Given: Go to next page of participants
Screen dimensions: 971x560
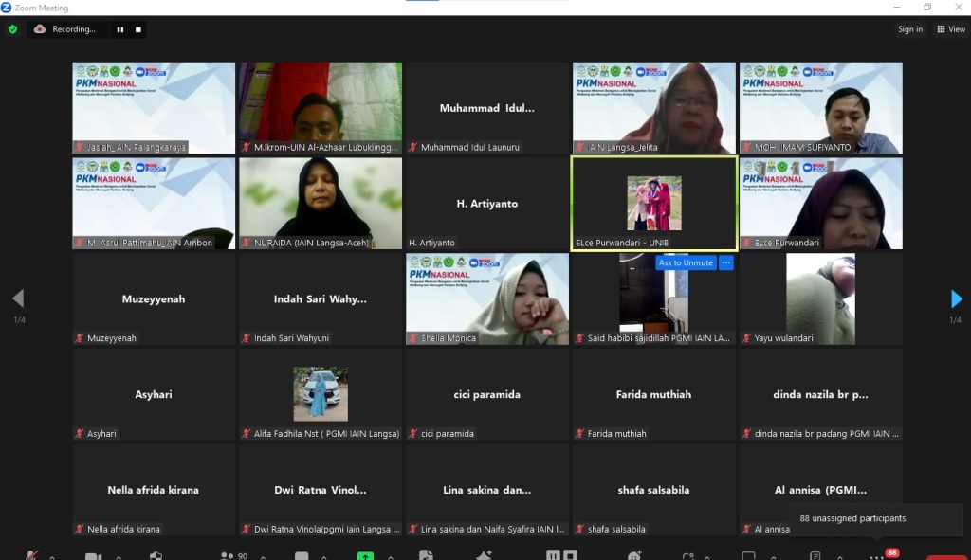Looking at the screenshot, I should coord(956,299).
